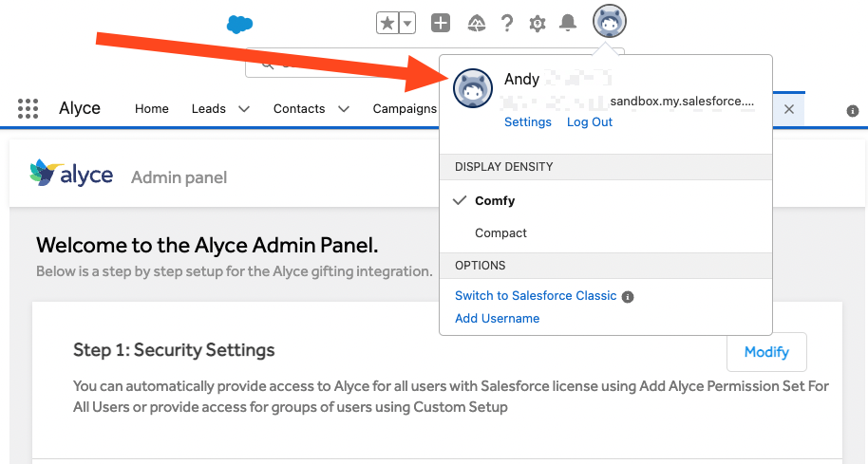Switch to Salesforce Classic
This screenshot has width=868, height=464.
[536, 295]
